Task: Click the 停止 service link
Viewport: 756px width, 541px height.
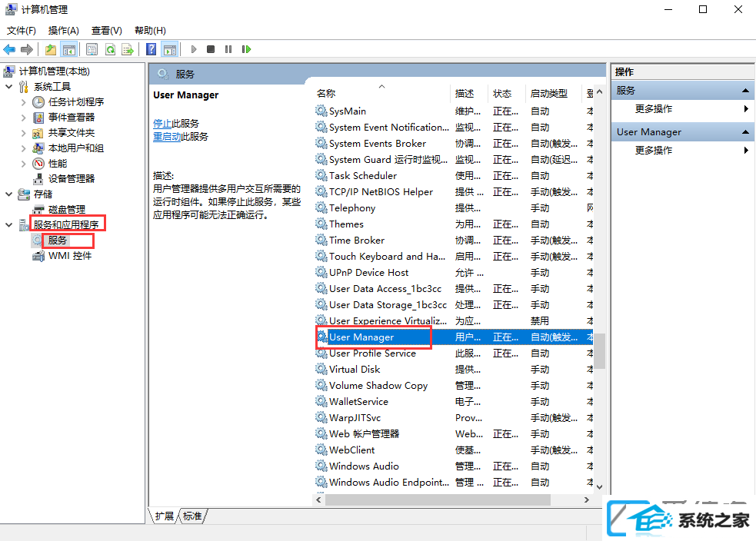Action: tap(162, 124)
